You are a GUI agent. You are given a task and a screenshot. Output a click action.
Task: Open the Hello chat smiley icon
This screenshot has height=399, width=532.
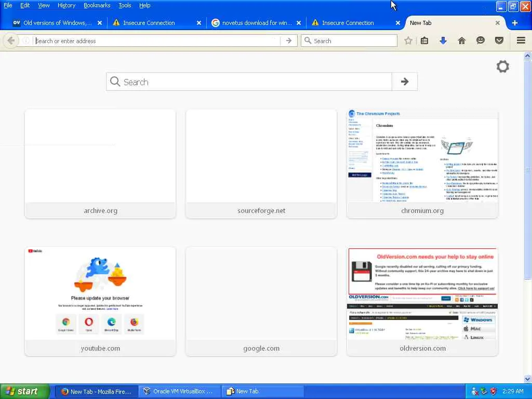480,41
